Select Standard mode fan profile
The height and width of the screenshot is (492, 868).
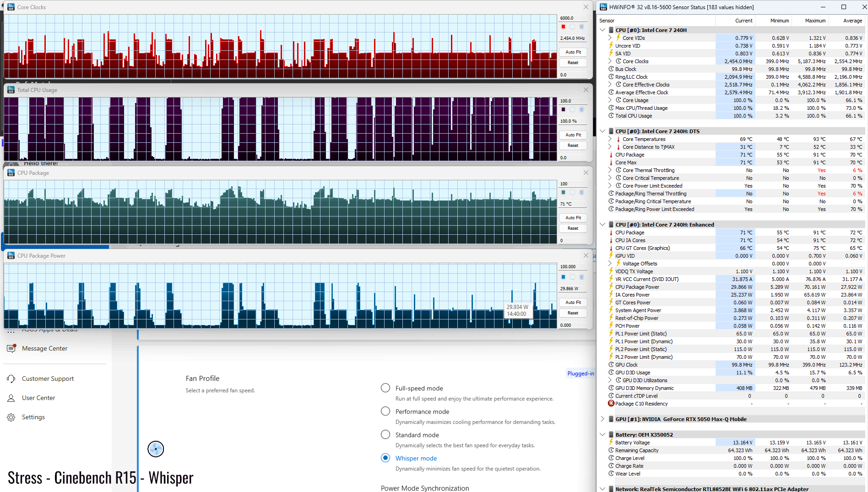click(x=385, y=435)
